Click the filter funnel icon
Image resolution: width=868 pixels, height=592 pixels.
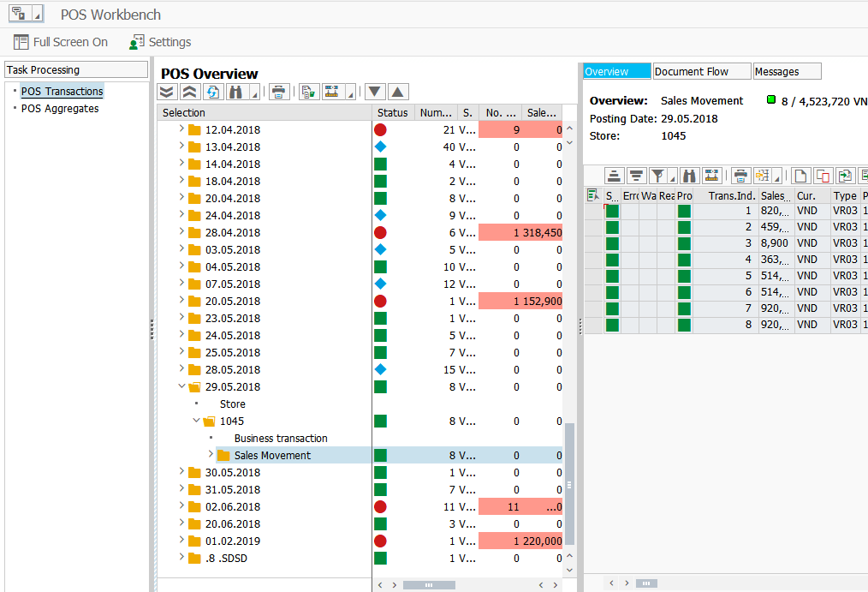[x=657, y=176]
